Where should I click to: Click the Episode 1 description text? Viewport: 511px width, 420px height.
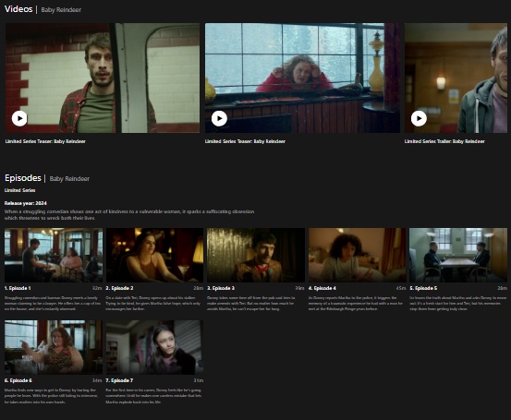point(53,303)
